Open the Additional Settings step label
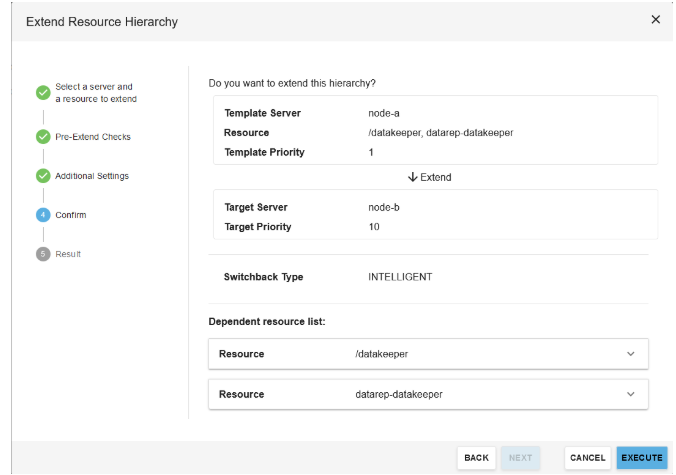676x475 pixels. point(92,176)
